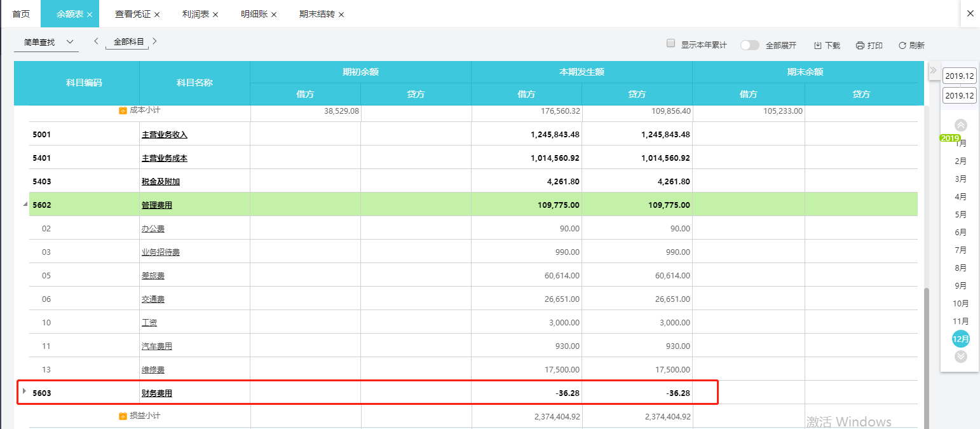Viewport: 980px width, 429px height.
Task: Open the 全部科目 selector
Action: click(x=128, y=42)
